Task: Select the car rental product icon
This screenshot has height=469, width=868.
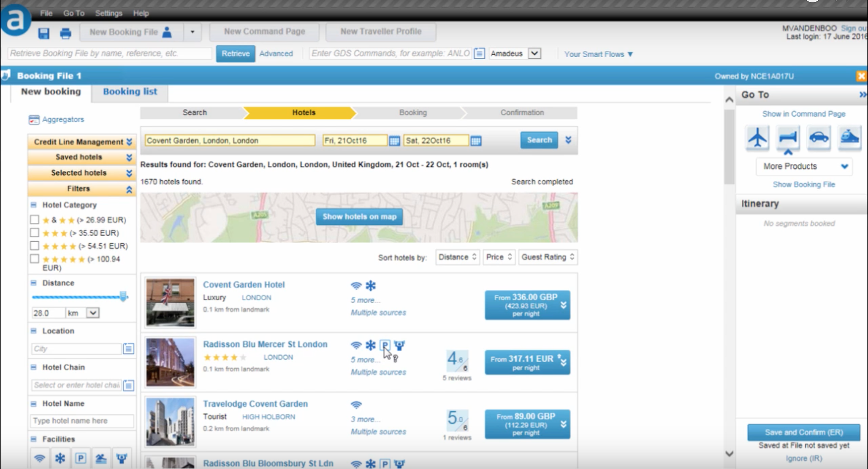Action: coord(819,138)
